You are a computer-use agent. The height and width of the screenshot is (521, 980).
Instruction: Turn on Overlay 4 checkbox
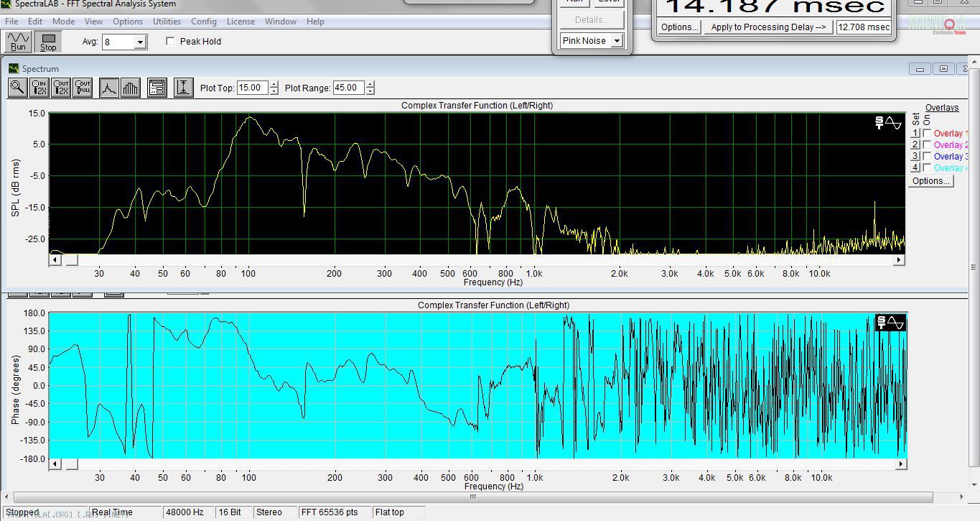click(927, 168)
